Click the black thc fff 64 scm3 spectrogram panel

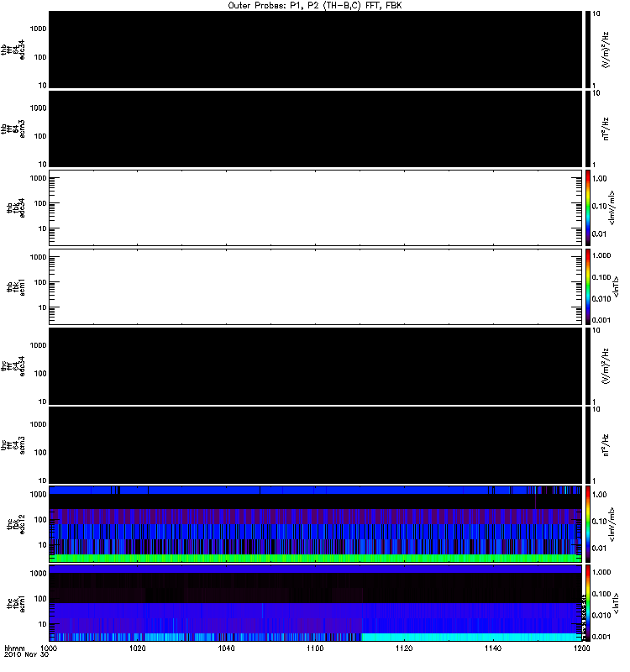tap(316, 445)
